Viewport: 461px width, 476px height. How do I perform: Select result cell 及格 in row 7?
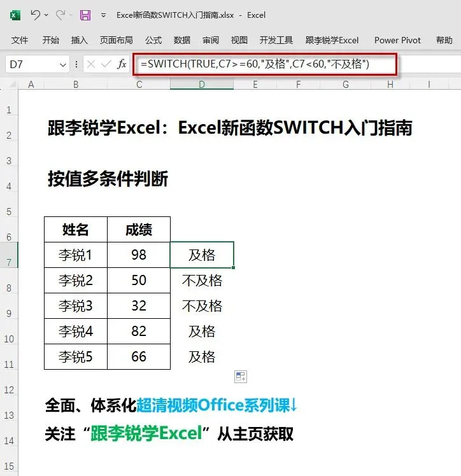[202, 255]
